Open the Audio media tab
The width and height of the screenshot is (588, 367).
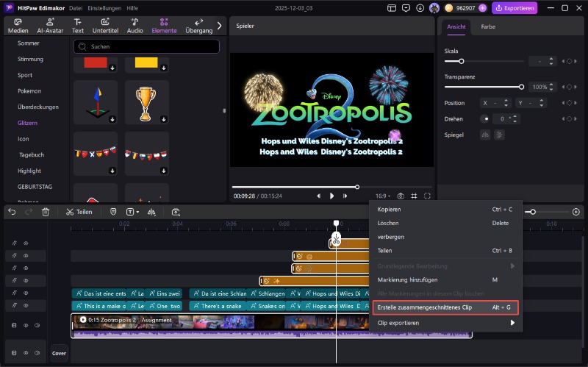(135, 26)
